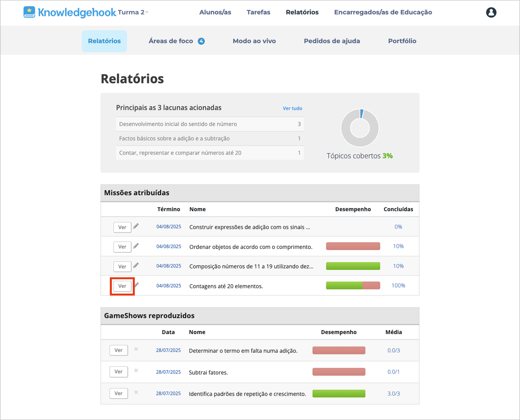
Task: Edit mission Composição números pencil icon
Action: point(136,265)
